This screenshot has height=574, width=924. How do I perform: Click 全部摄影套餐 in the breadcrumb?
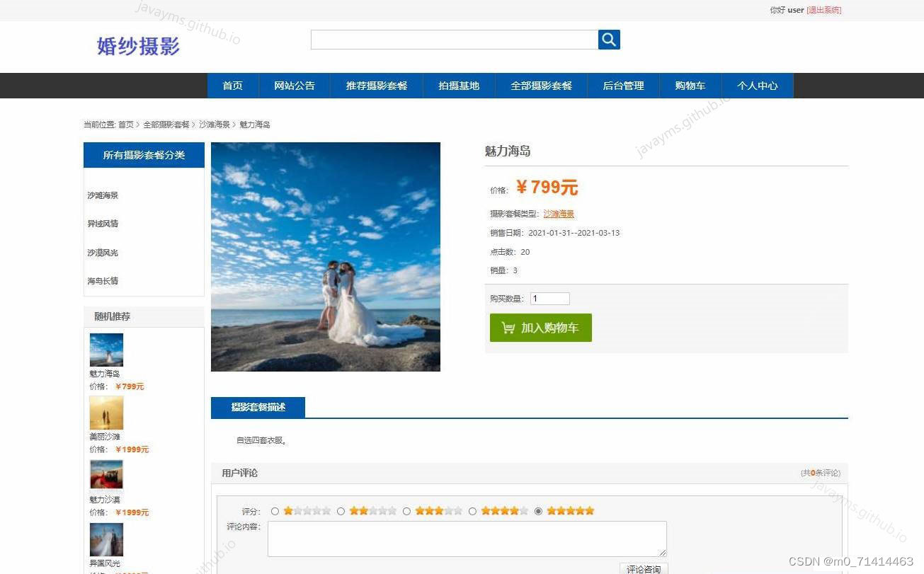pos(166,125)
